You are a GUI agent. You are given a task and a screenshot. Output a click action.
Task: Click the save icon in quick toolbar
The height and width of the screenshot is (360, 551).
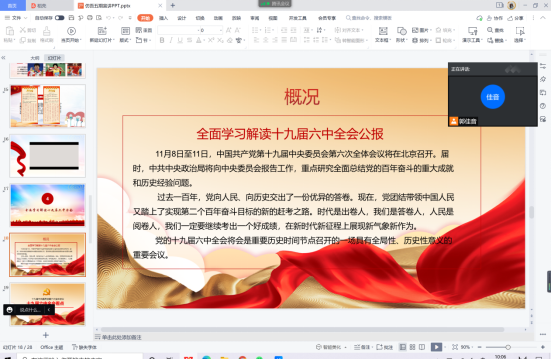point(71,18)
